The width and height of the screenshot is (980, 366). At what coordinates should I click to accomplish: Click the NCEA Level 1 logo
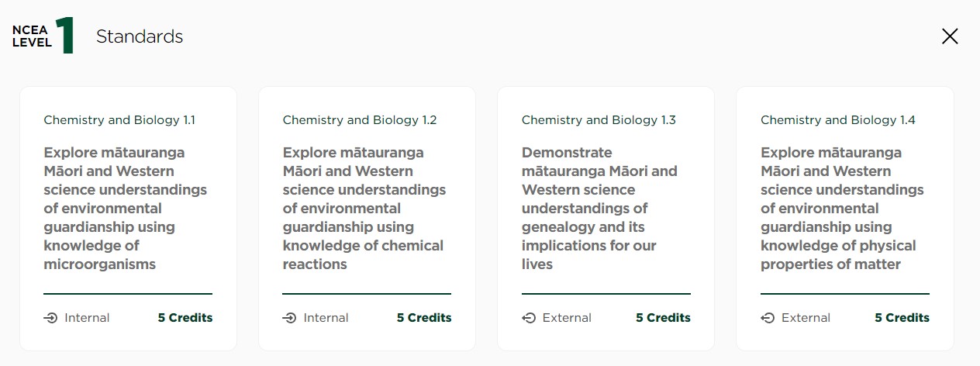tap(43, 36)
